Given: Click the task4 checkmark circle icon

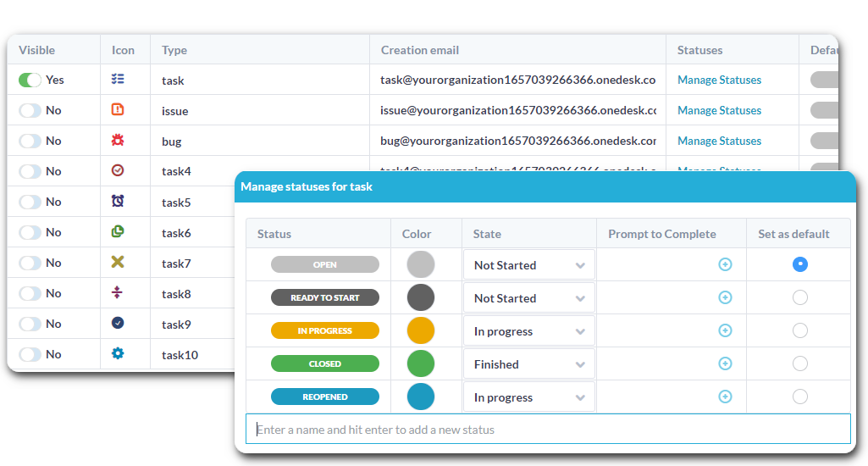Looking at the screenshot, I should pos(118,170).
